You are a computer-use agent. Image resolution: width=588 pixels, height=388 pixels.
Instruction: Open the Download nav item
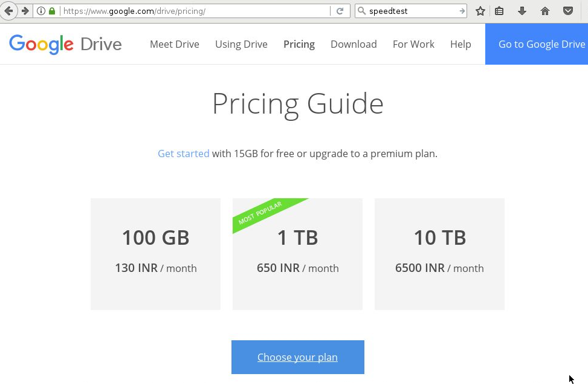point(354,44)
